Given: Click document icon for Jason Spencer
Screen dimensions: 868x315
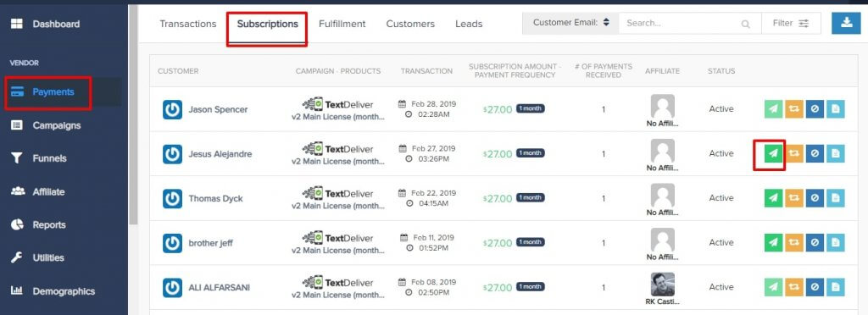Looking at the screenshot, I should point(835,109).
